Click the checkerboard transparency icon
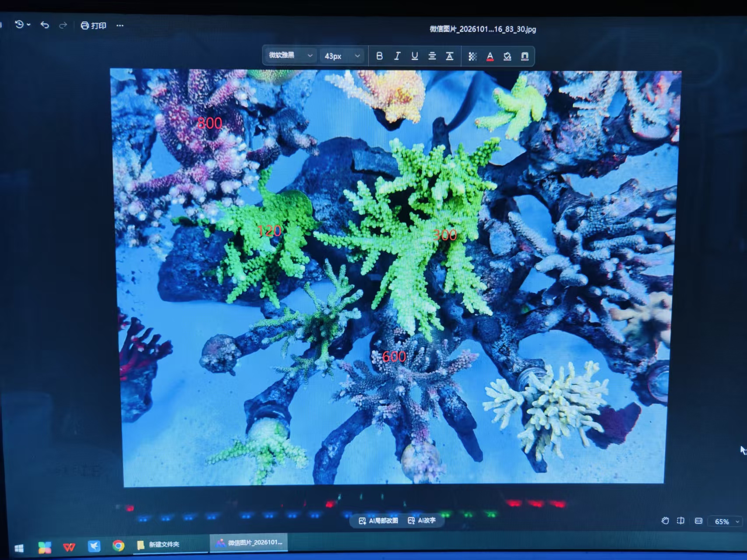 coord(472,56)
